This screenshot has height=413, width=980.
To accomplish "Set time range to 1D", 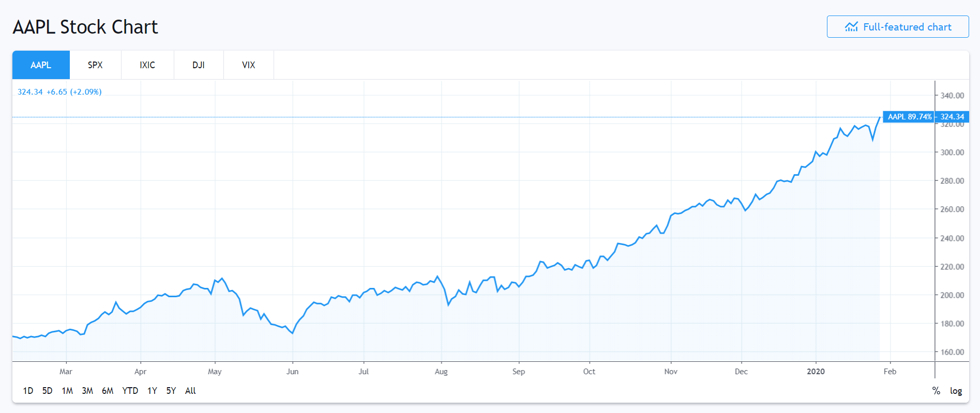I will point(28,391).
